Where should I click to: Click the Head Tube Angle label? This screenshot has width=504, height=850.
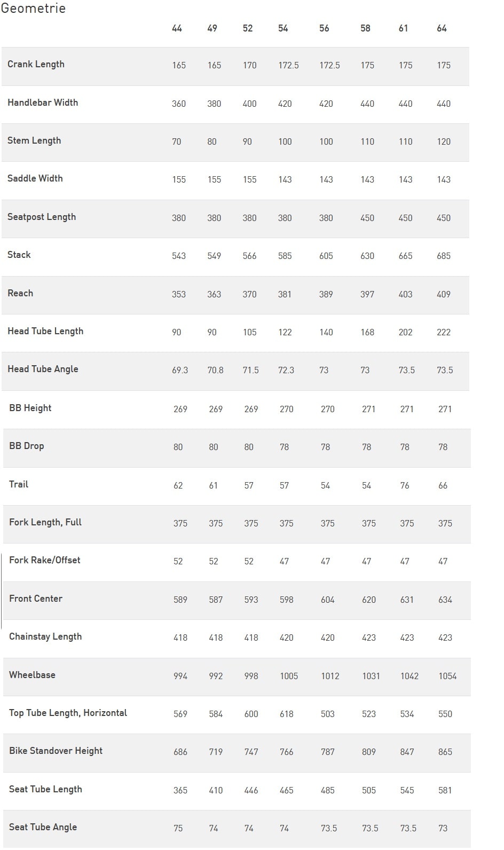pos(43,369)
